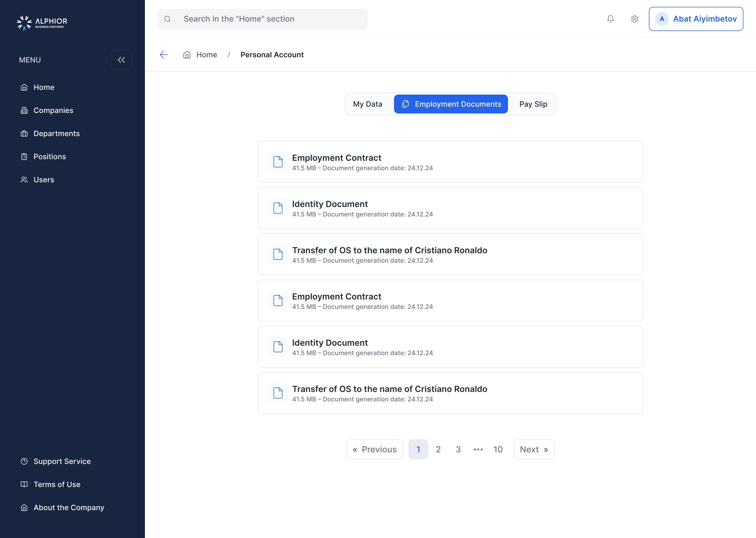Select the Employment Documents tab
The image size is (756, 538).
pos(451,104)
